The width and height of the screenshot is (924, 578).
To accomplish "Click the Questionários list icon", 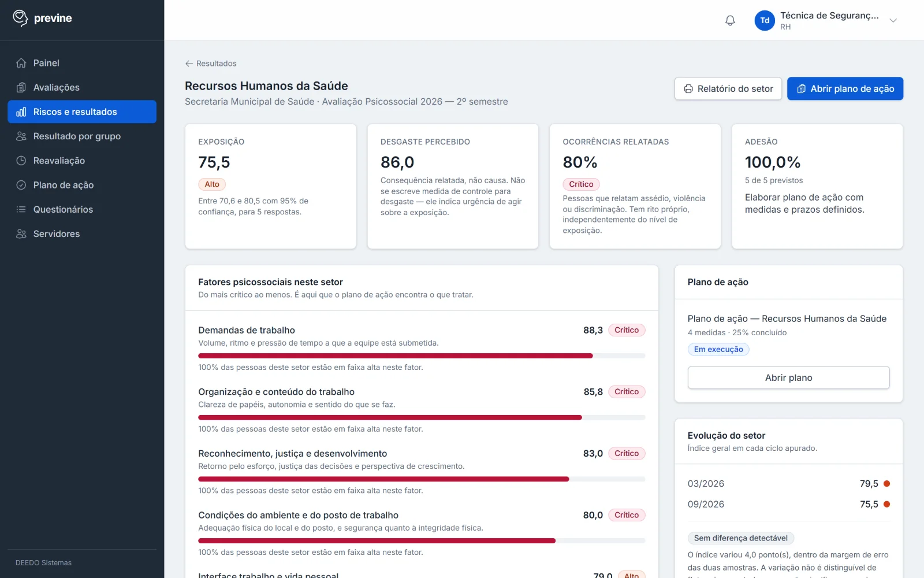I will click(21, 209).
